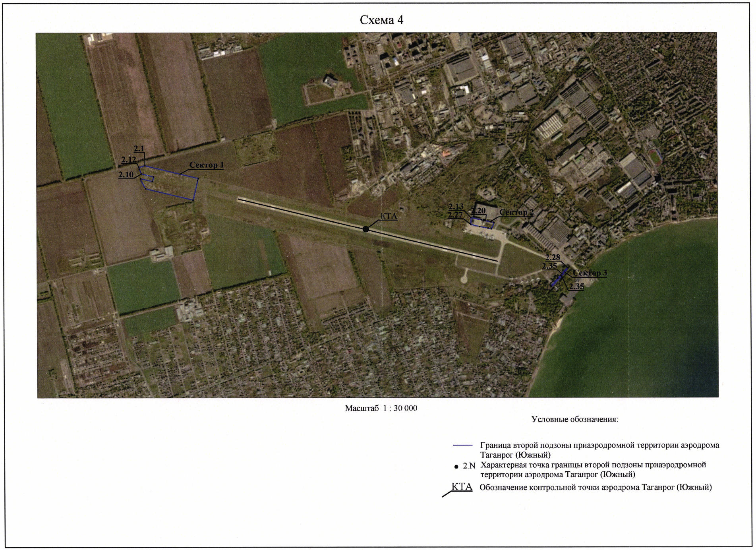Select the Сектор 3 blue boundary line
Viewport: 756px width, 550px height.
(559, 277)
